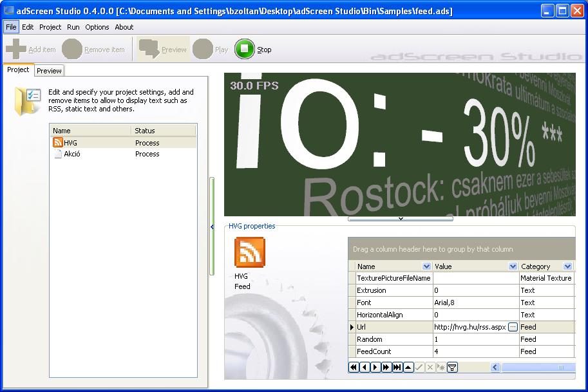This screenshot has height=392, width=588.
Task: Click the folder checklist project settings icon
Action: pos(28,100)
